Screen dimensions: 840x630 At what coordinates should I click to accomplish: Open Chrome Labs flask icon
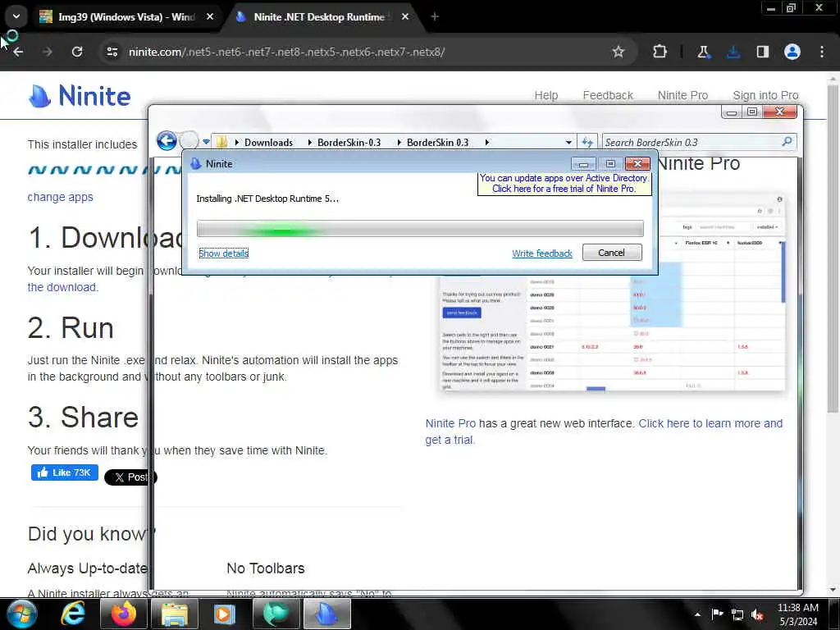point(703,52)
